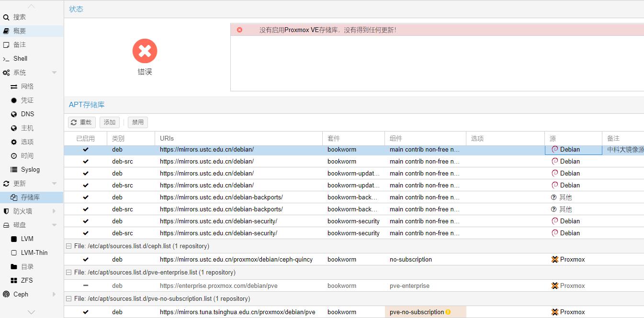The image size is (644, 318).
Task: Collapse the 系统 section in sidebar
Action: 54,73
